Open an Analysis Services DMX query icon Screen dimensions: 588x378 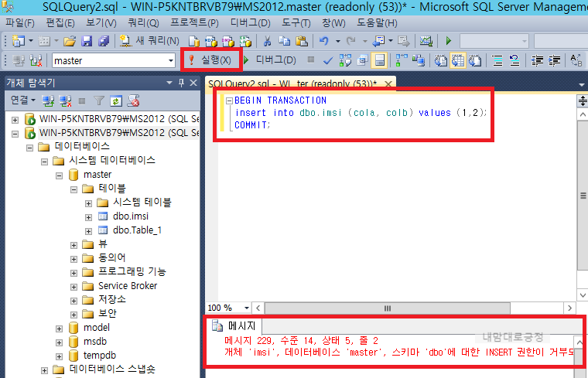click(x=228, y=41)
